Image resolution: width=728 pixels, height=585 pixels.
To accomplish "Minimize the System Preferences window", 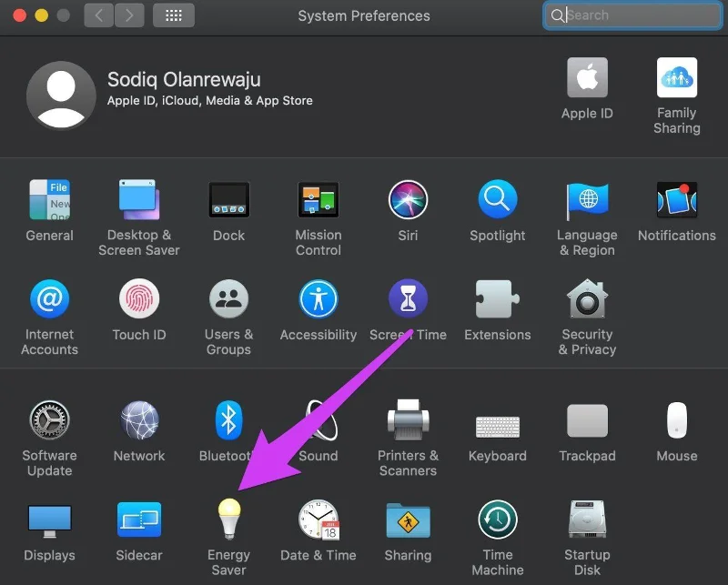I will tap(41, 15).
